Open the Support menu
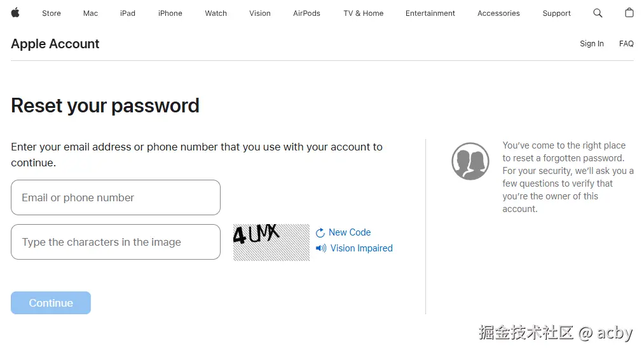The height and width of the screenshot is (353, 644). 556,13
